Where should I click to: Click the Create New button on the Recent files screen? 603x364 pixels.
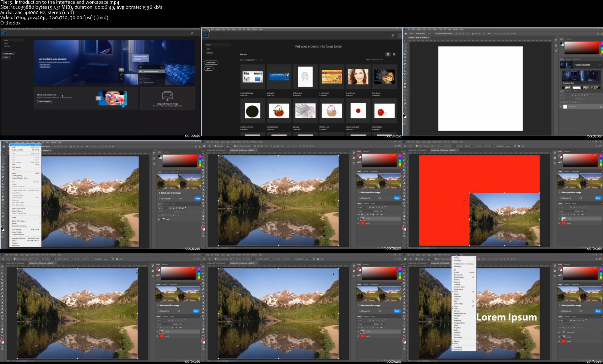coord(211,62)
